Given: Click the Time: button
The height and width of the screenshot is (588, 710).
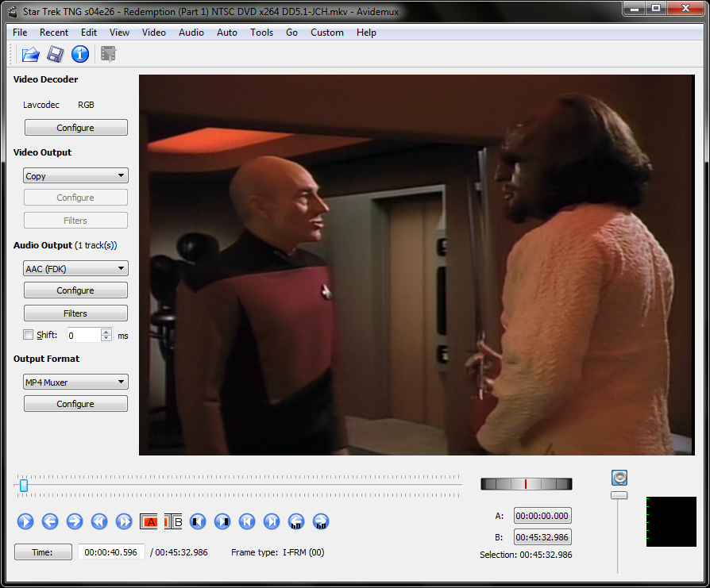Looking at the screenshot, I should pos(43,551).
